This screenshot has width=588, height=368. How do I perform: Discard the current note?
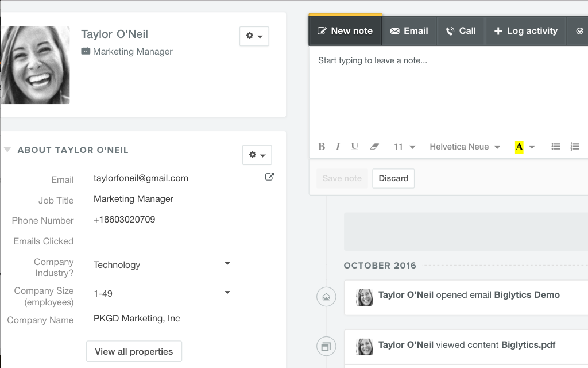[x=393, y=178]
